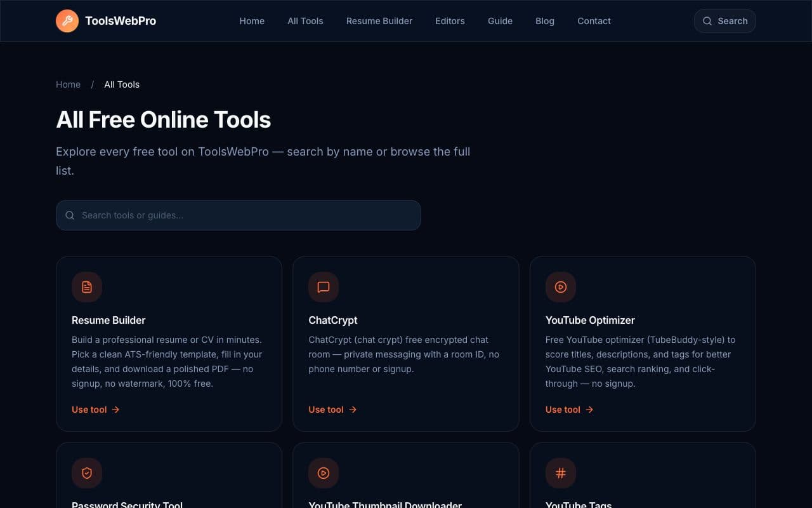The height and width of the screenshot is (508, 812).
Task: Click the magnifier icon in header Search button
Action: coord(707,21)
